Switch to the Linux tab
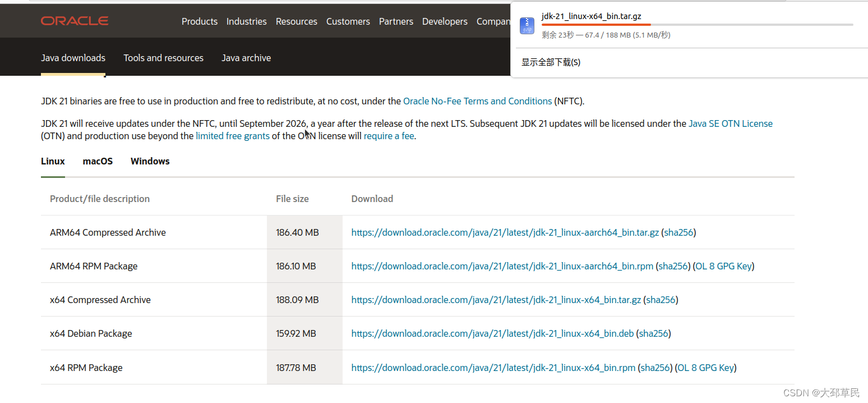The image size is (868, 403). 53,161
